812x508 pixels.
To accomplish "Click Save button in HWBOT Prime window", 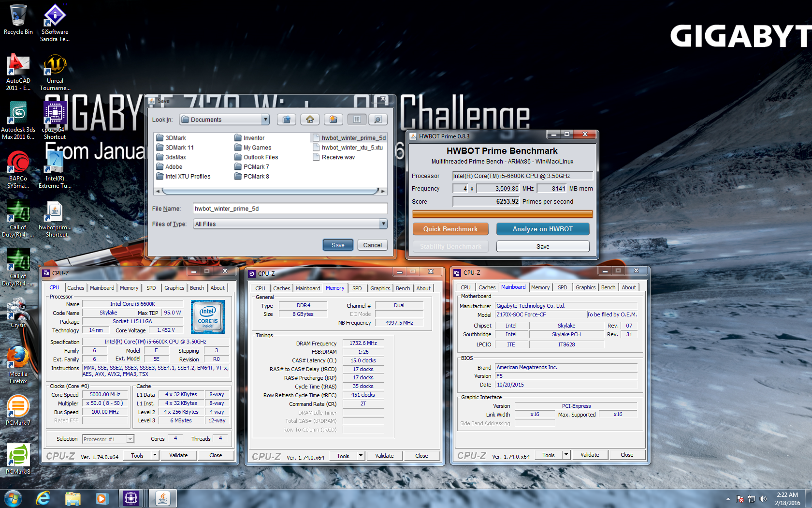I will 543,246.
